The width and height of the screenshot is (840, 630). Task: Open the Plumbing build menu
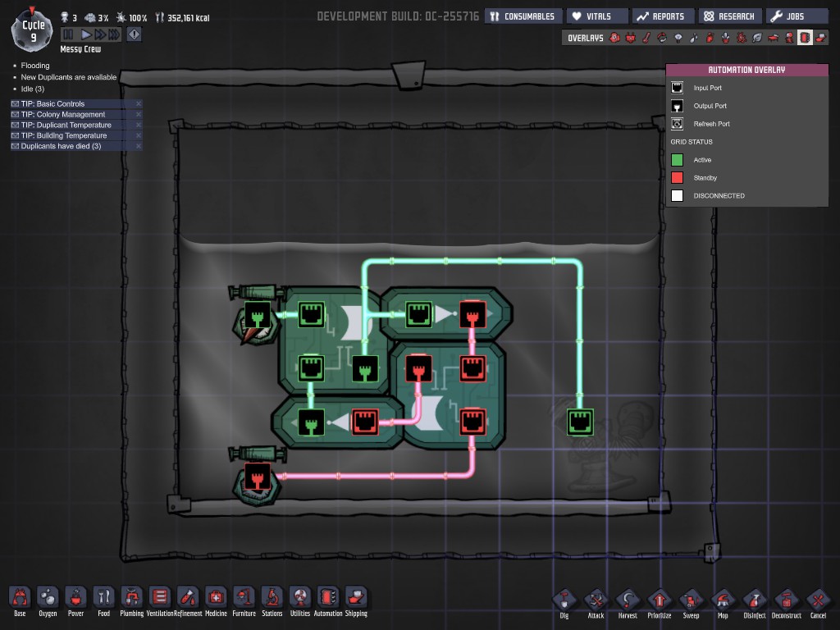(x=131, y=598)
